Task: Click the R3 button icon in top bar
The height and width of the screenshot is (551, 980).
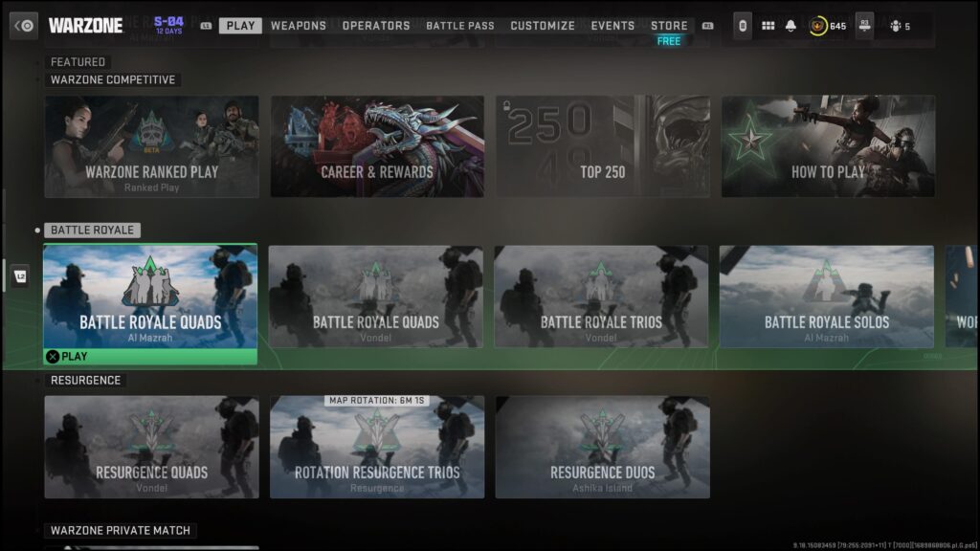Action: coord(864,26)
